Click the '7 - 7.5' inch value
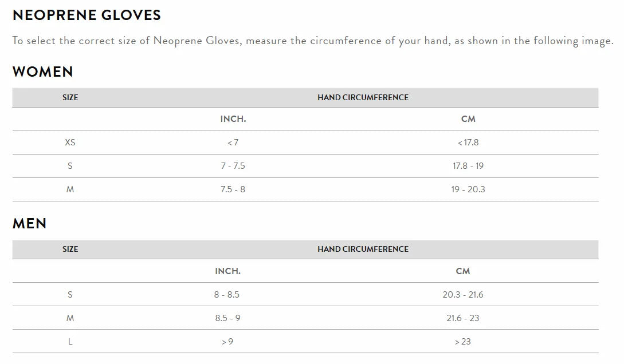Screen dimensions: 624x364 point(233,166)
